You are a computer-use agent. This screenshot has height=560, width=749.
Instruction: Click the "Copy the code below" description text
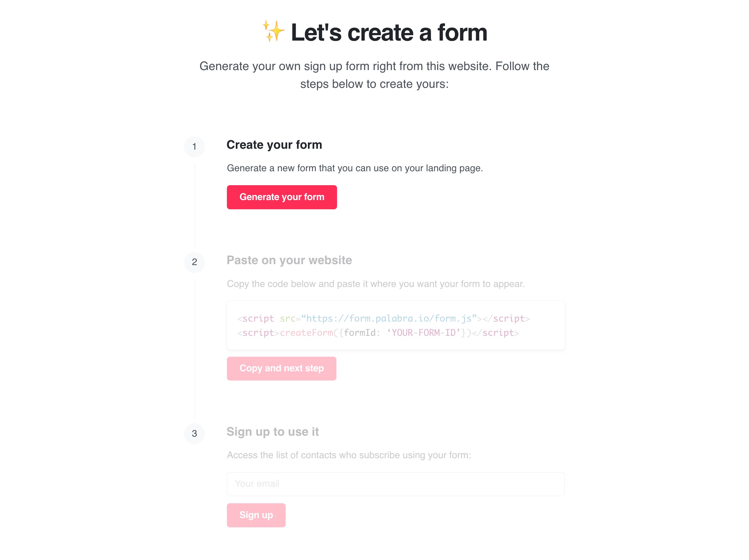375,284
